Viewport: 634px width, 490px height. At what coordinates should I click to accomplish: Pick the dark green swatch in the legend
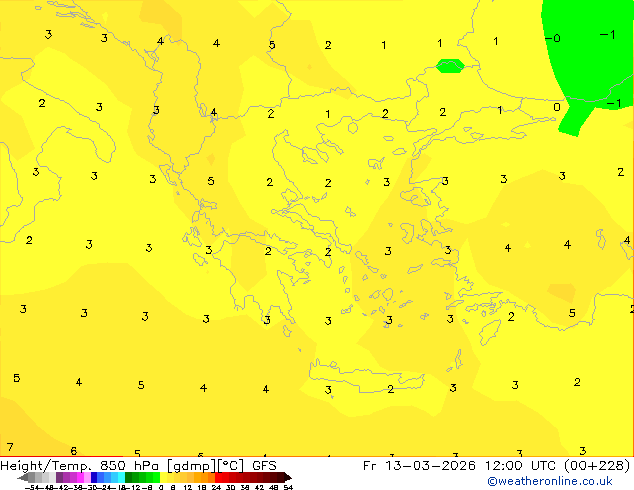pyautogui.click(x=129, y=477)
